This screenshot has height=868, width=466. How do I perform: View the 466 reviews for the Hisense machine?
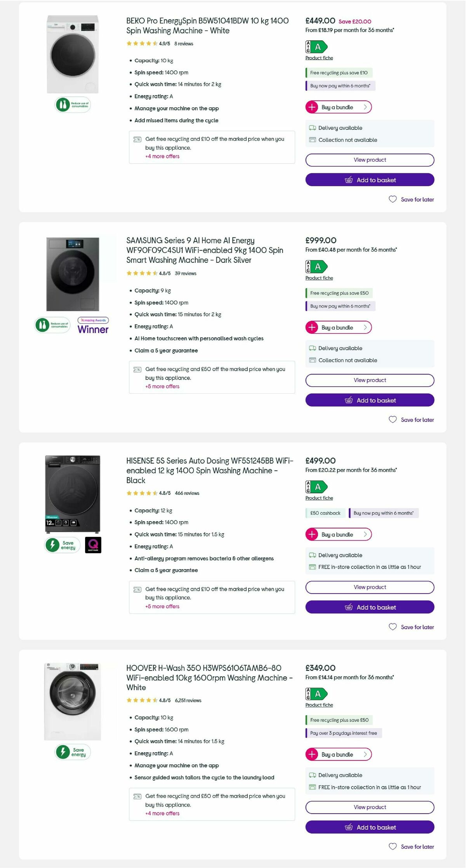coord(187,493)
